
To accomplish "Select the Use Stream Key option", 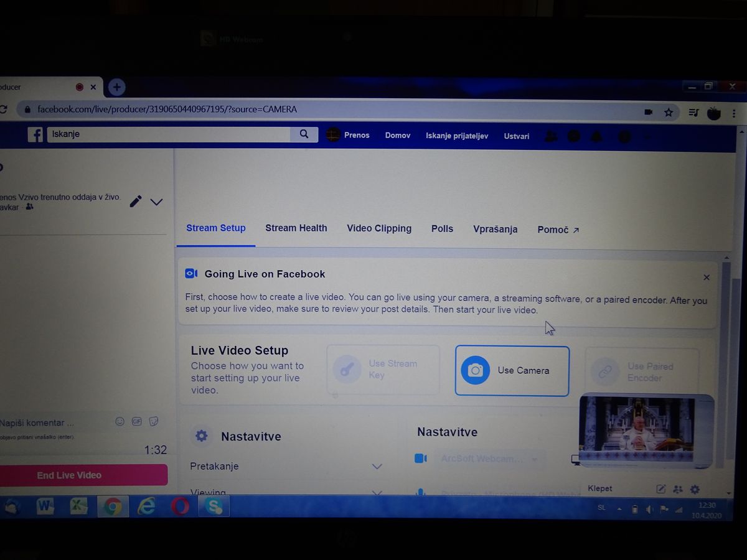I will point(383,370).
